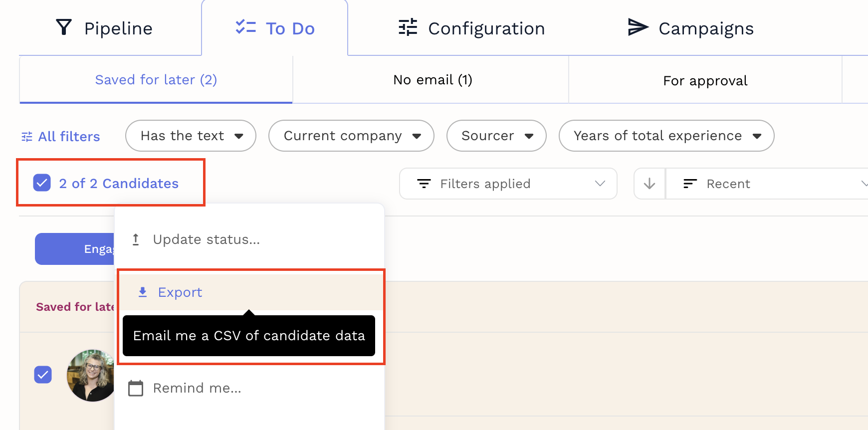Expand the Has the text filter
This screenshot has width=868, height=430.
point(191,136)
